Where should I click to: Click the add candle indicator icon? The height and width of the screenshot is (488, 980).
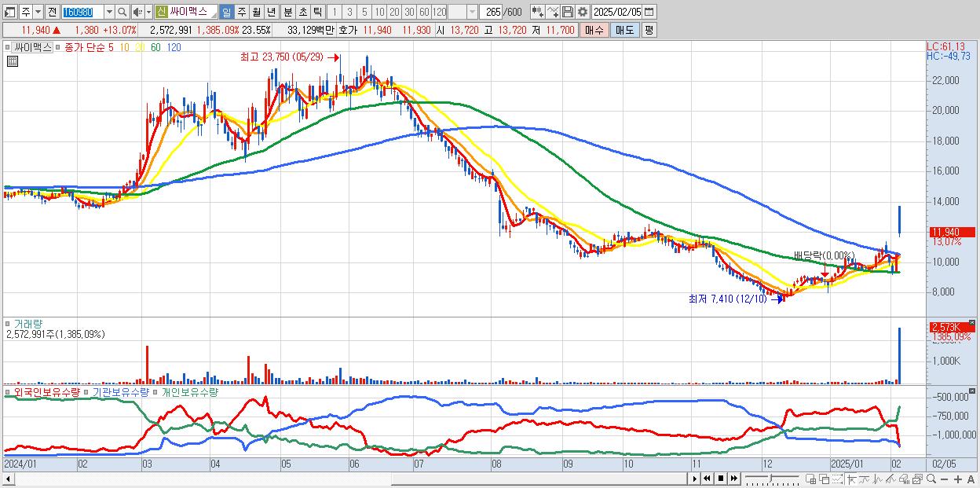[x=538, y=12]
